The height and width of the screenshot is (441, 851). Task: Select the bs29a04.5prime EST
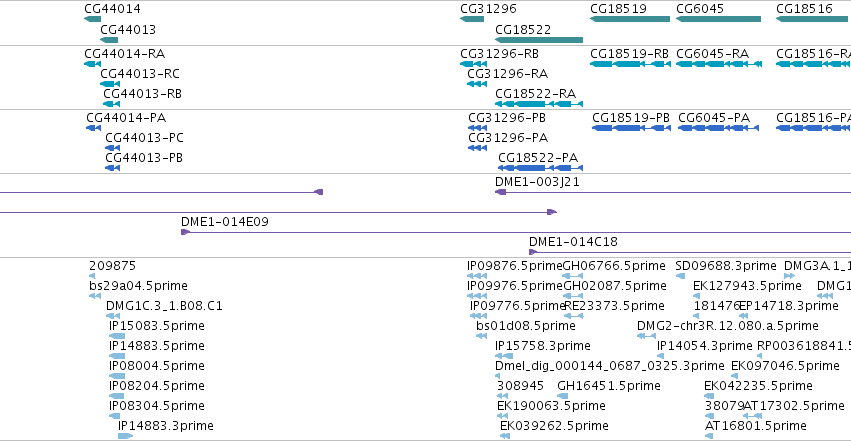pos(95,296)
